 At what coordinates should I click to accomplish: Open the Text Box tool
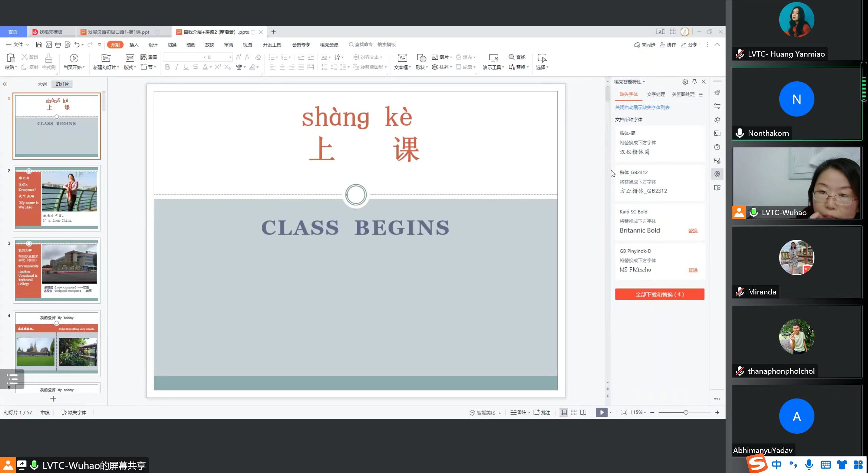click(402, 58)
